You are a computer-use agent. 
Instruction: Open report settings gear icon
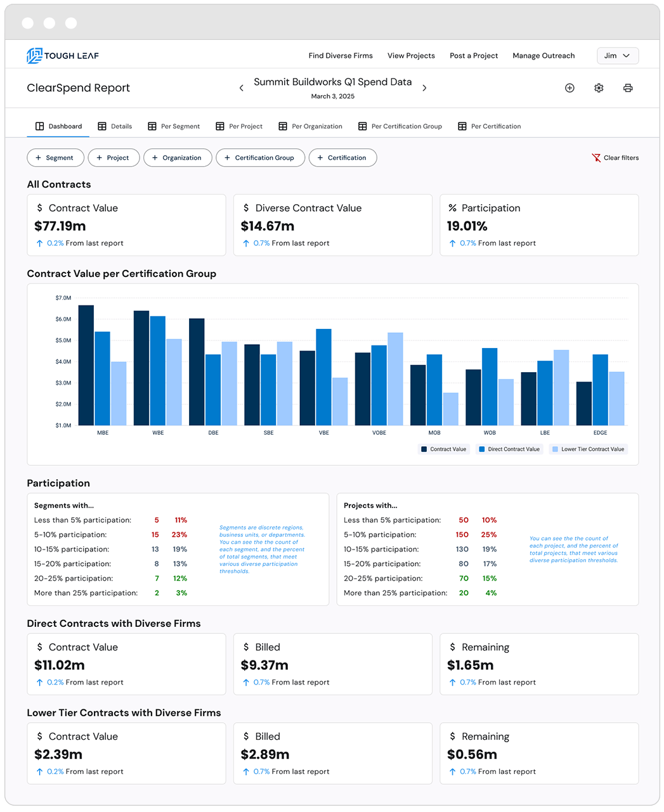click(x=599, y=88)
